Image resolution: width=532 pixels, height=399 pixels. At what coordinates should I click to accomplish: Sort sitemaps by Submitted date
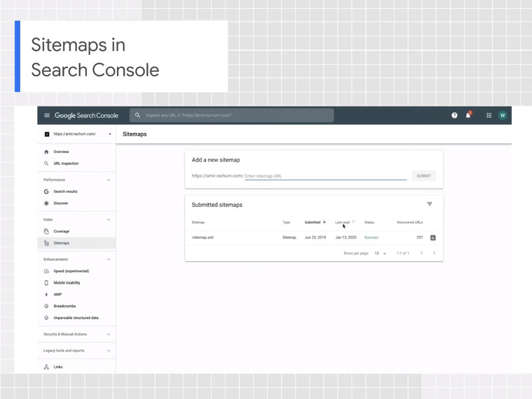(315, 222)
